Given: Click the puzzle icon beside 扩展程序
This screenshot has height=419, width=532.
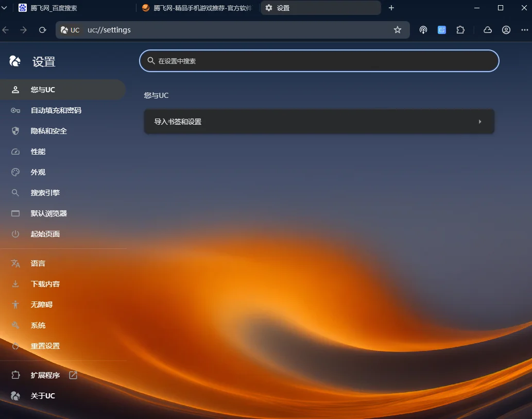Looking at the screenshot, I should [15, 375].
